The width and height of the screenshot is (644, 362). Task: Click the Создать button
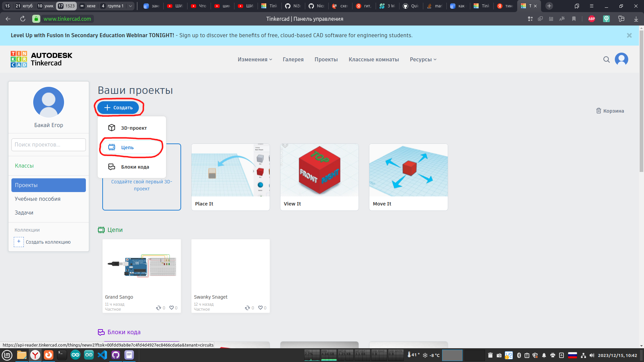click(118, 108)
